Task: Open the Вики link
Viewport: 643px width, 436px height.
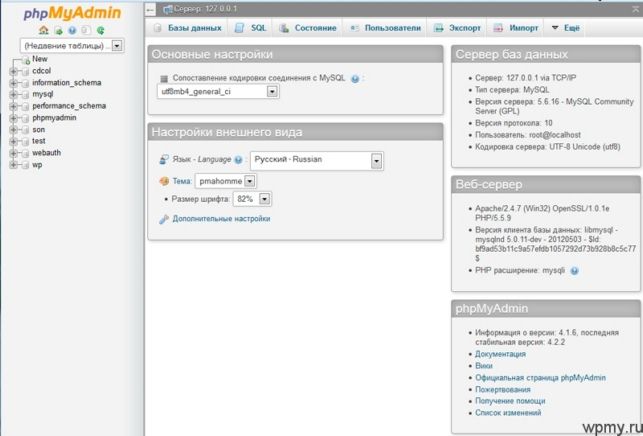Action: 484,366
